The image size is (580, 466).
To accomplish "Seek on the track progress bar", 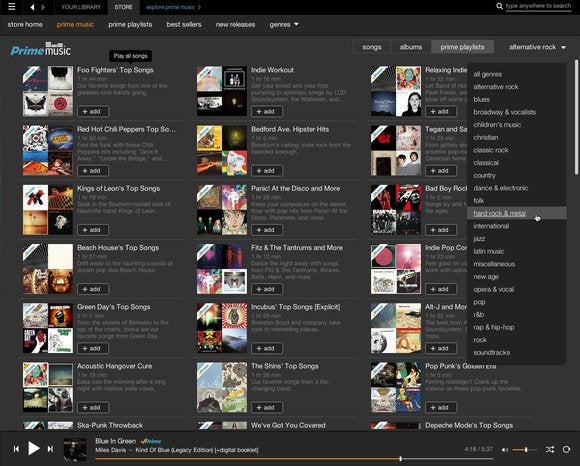I will (x=294, y=459).
